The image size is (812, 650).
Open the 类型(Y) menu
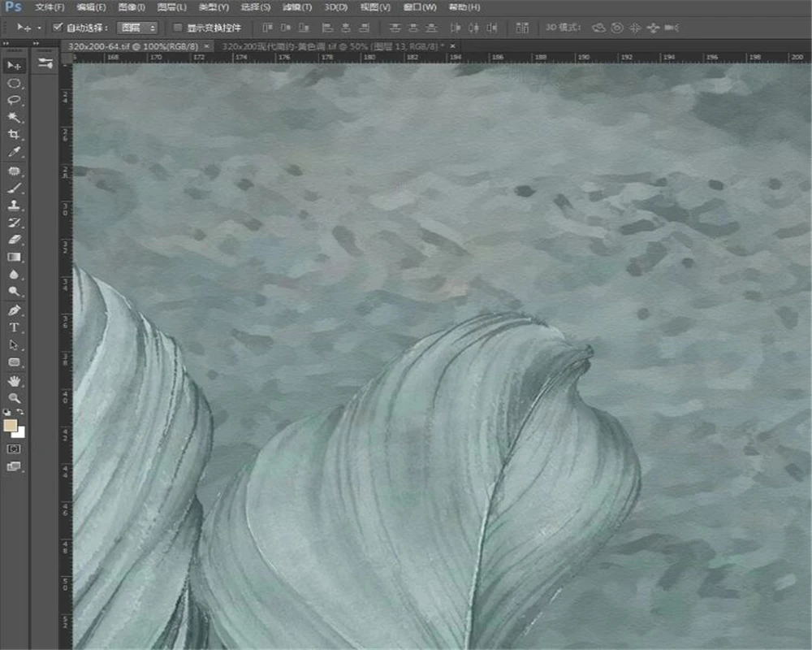214,7
